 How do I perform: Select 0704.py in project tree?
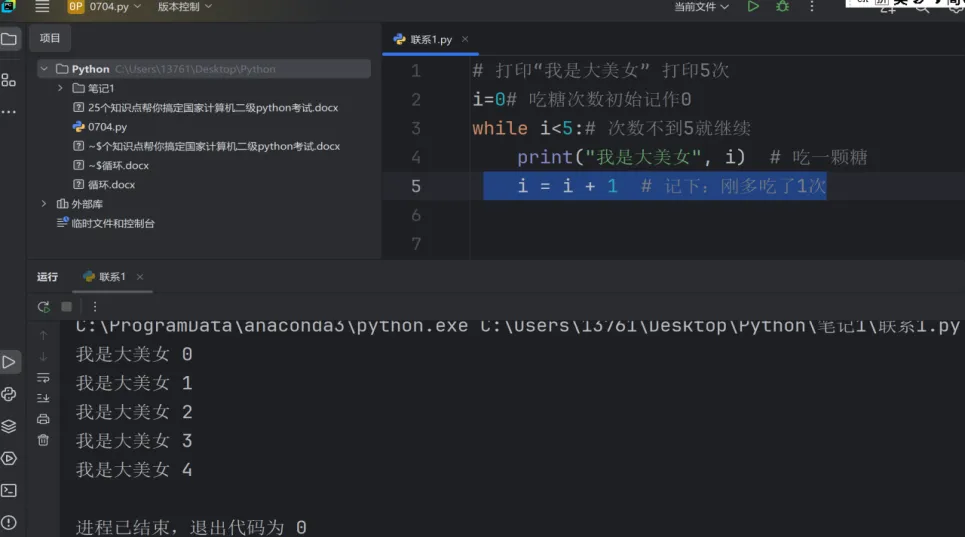pyautogui.click(x=100, y=127)
